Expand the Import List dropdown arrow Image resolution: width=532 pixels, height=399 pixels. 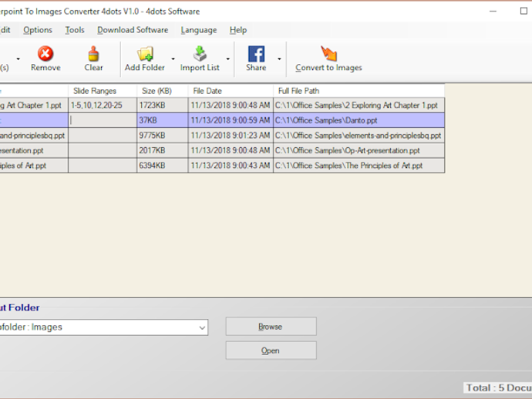[228, 59]
